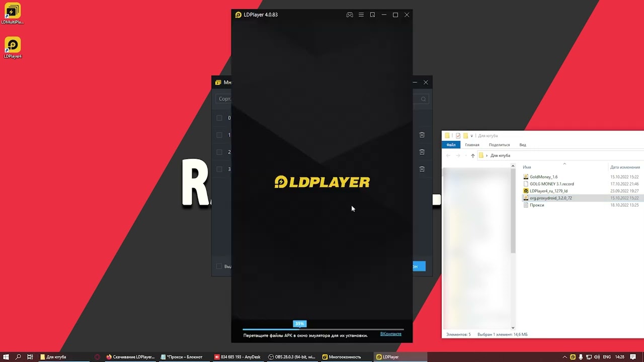Open the VKontakte link in LDPlayer
The height and width of the screenshot is (362, 644).
(391, 334)
